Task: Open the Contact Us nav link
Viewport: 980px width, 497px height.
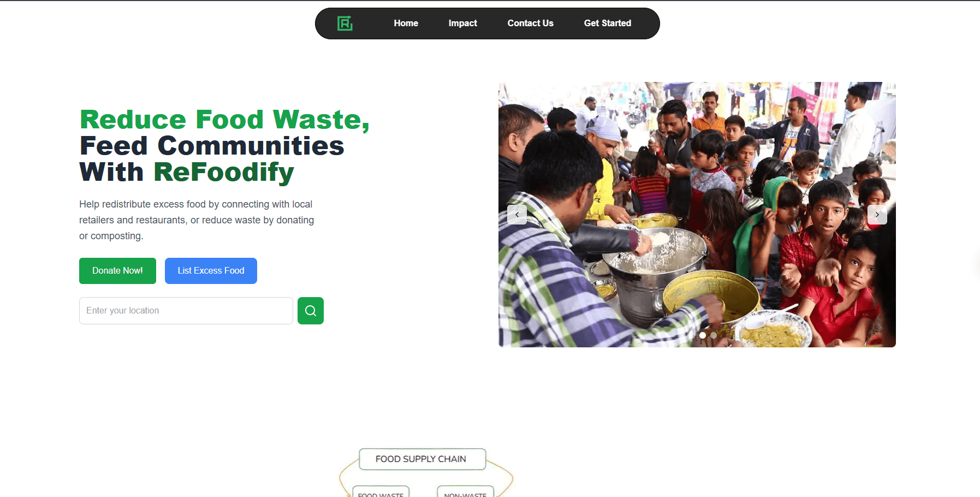Action: point(531,23)
